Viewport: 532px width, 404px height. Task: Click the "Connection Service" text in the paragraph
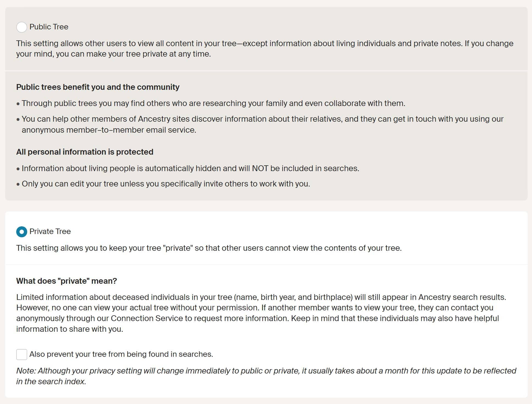[147, 318]
